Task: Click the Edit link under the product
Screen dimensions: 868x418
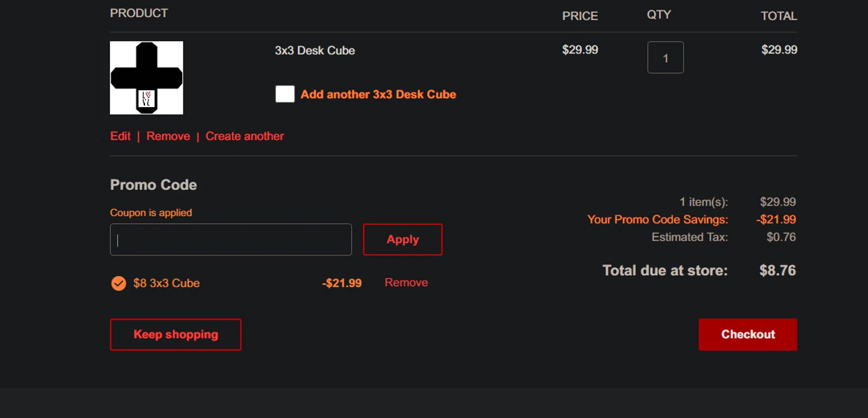Action: coord(120,136)
